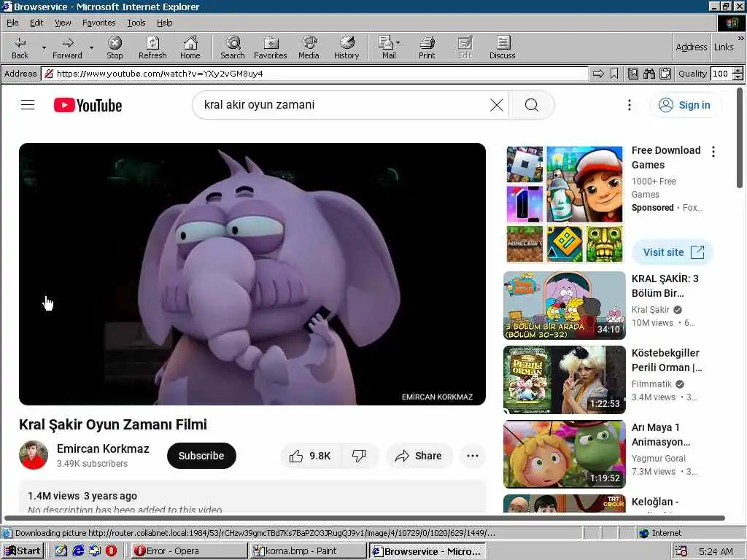Open the File menu
Viewport: 747px width, 560px height.
(x=12, y=23)
